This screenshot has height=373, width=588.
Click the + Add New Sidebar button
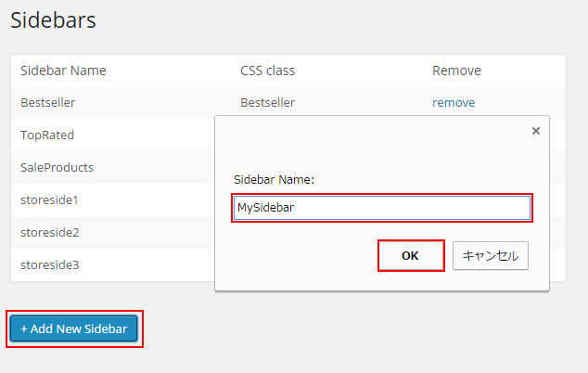tap(74, 328)
